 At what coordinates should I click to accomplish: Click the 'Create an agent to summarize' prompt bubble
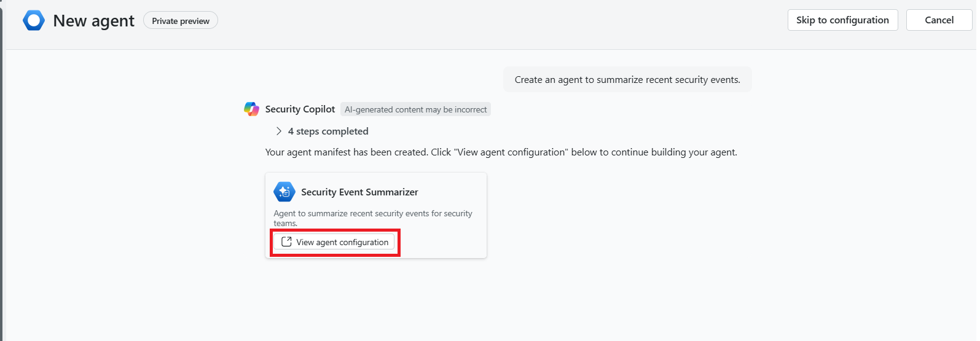pyautogui.click(x=627, y=80)
